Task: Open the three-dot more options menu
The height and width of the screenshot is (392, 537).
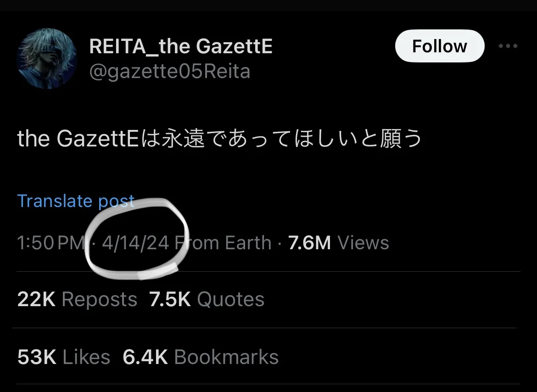Action: pyautogui.click(x=508, y=46)
